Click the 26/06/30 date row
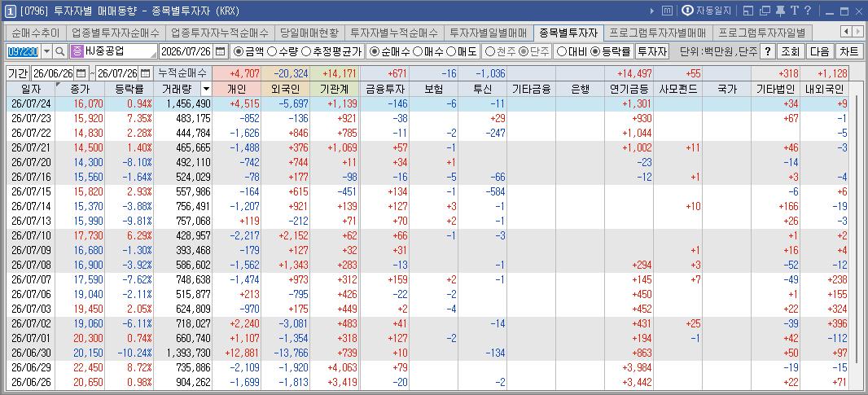The image size is (868, 395). 427,353
